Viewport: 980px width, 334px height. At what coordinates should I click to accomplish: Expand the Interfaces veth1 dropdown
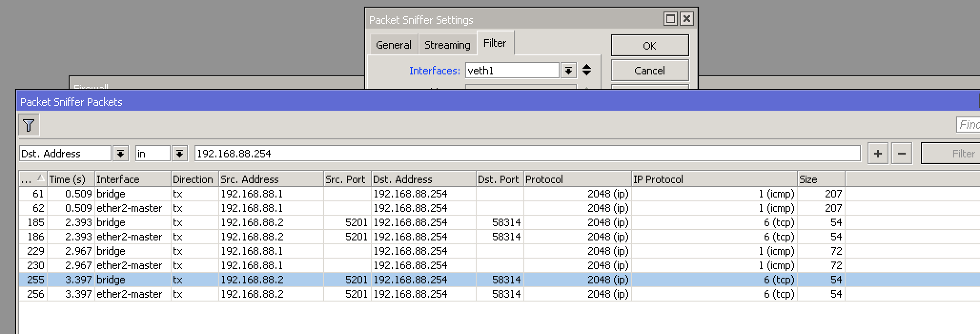pyautogui.click(x=568, y=70)
